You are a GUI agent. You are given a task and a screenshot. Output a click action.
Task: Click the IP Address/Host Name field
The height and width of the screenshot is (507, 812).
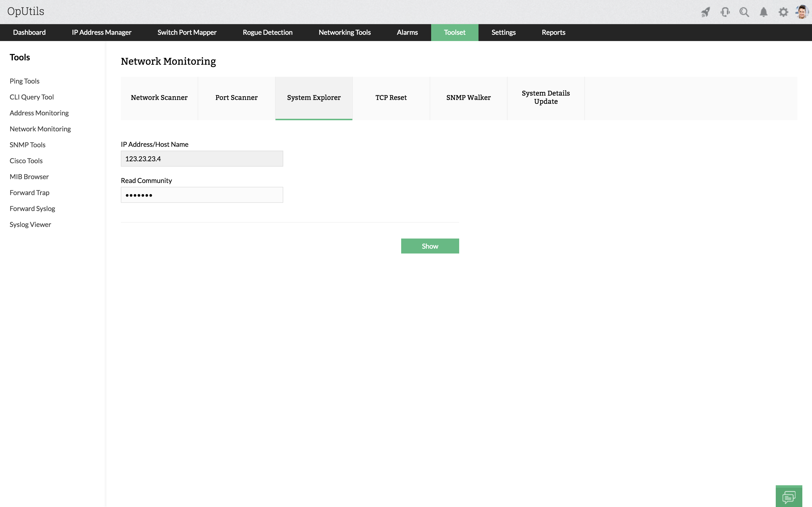pos(202,159)
